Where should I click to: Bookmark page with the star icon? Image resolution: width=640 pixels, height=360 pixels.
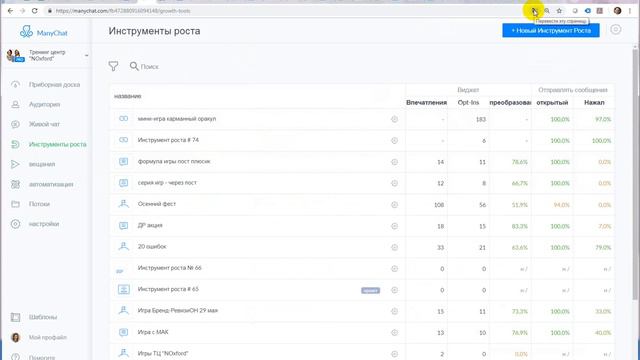tap(559, 11)
